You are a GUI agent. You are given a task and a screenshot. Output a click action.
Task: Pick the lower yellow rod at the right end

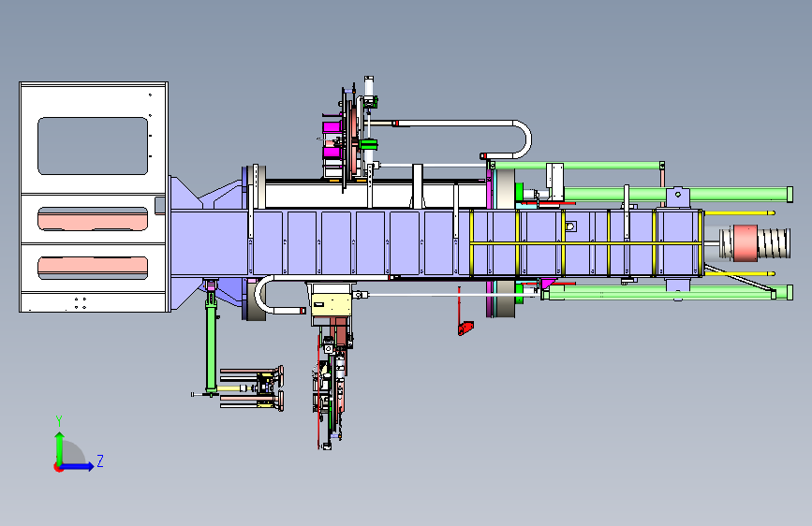740,273
